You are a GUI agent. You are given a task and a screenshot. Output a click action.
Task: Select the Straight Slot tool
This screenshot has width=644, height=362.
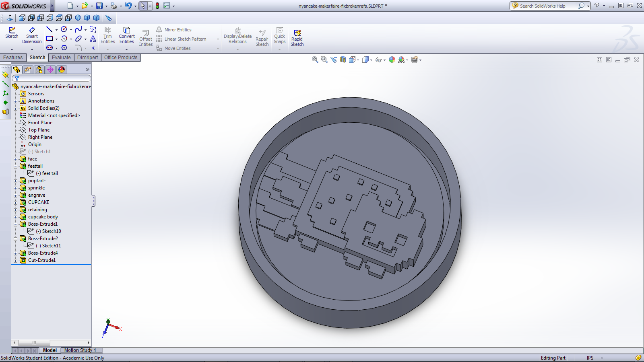coord(50,48)
